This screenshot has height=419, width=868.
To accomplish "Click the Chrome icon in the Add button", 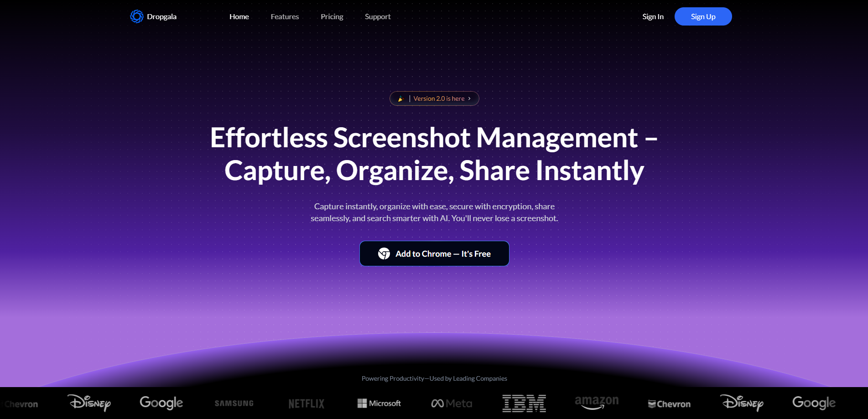I will point(384,253).
